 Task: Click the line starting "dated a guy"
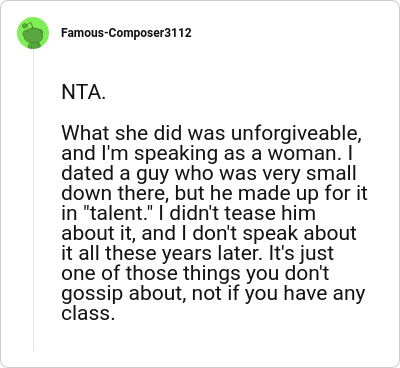(209, 174)
